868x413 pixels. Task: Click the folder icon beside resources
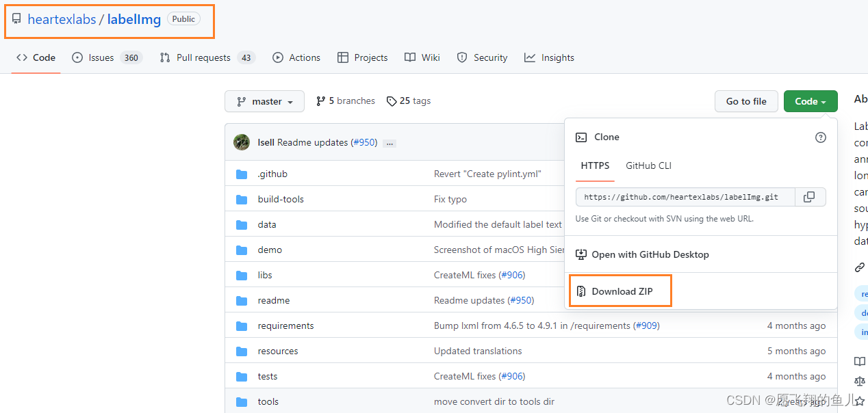pyautogui.click(x=242, y=351)
